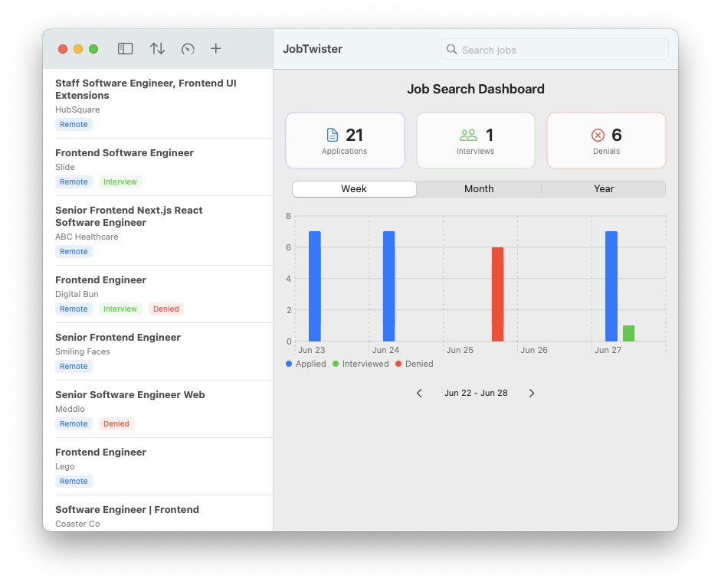This screenshot has width=721, height=588.
Task: Click Denied tag on Meddio job
Action: click(116, 424)
